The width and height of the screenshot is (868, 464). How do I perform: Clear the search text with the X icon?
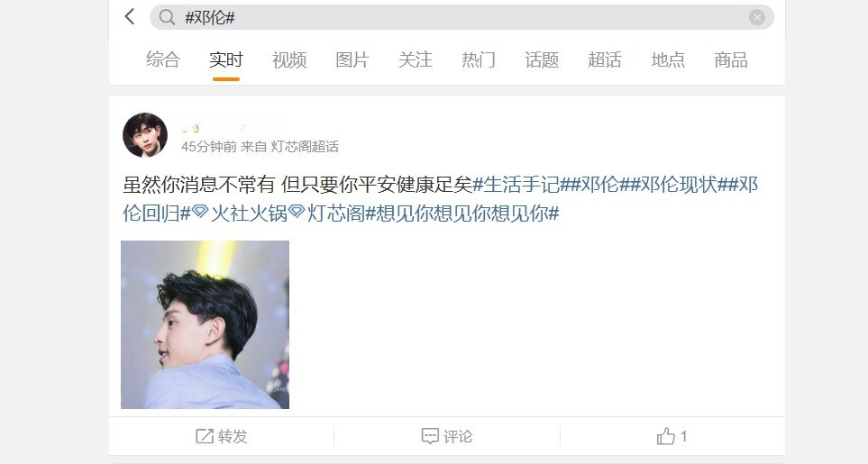757,17
